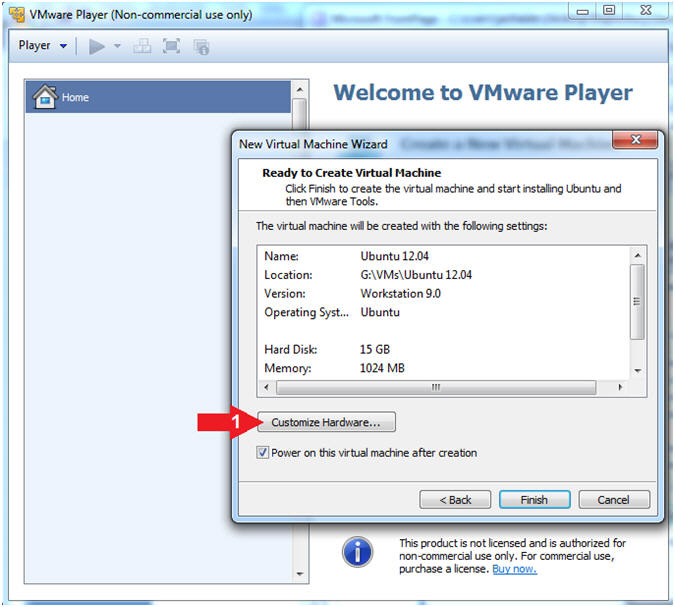Viewport: 675px width, 607px height.
Task: Click the horizontal scrollbar thumb in settings list
Action: (x=436, y=387)
